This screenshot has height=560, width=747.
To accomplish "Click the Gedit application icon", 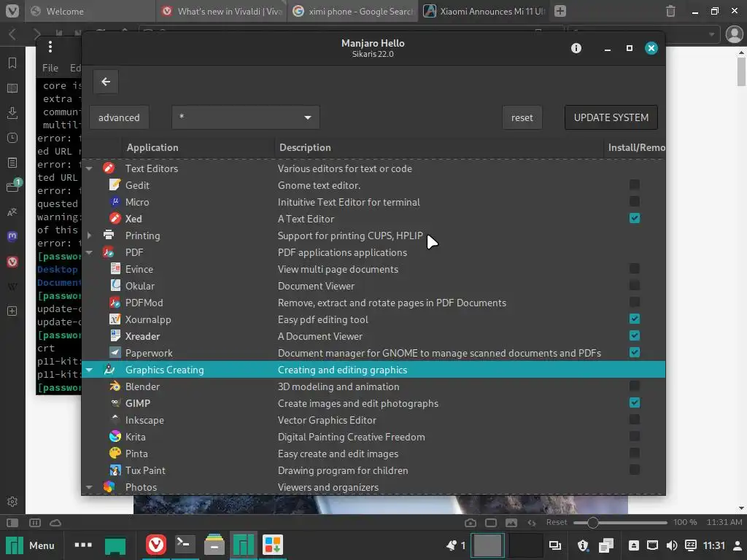I will [115, 184].
